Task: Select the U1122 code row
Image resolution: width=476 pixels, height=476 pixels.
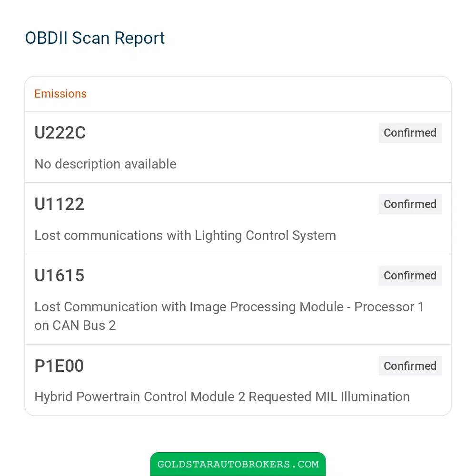Action: tap(238, 218)
